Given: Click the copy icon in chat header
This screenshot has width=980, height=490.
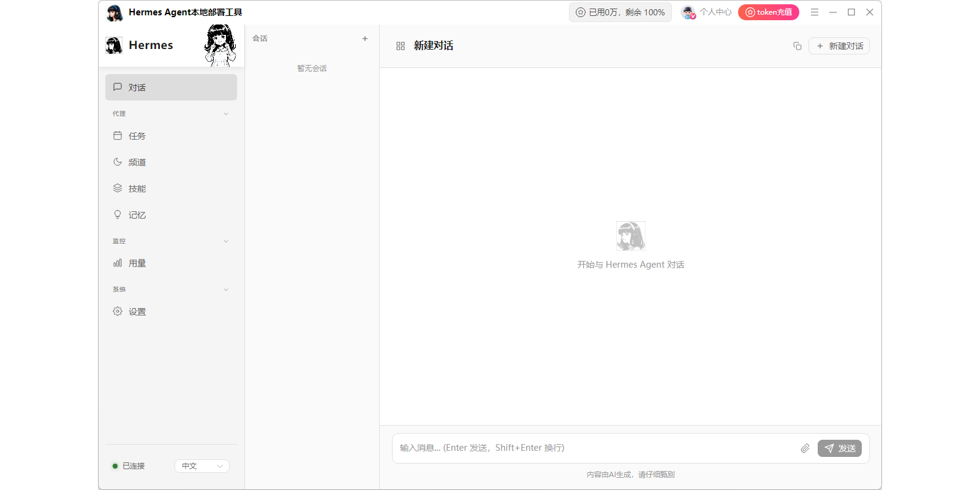Looking at the screenshot, I should (797, 46).
